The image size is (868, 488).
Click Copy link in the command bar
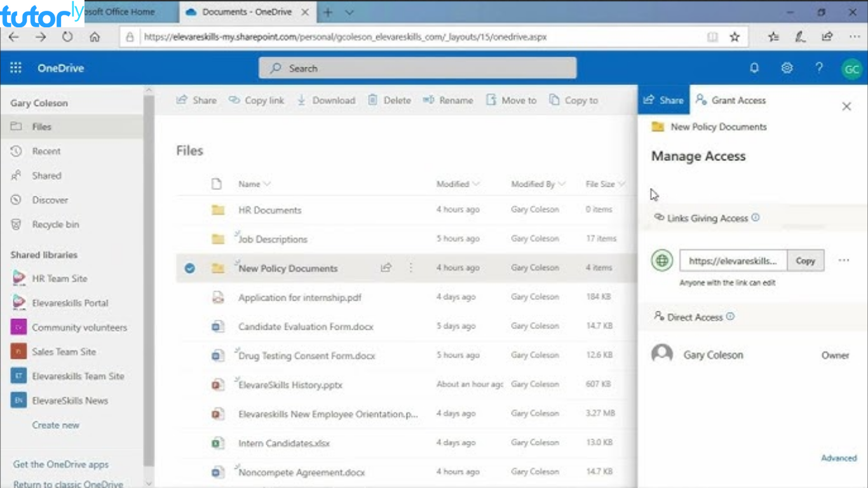click(257, 100)
